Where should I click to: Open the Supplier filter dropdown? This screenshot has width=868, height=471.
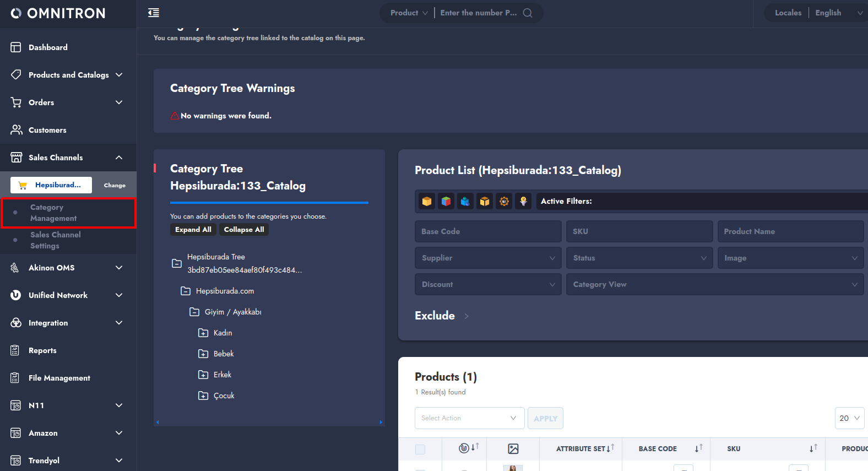click(488, 258)
